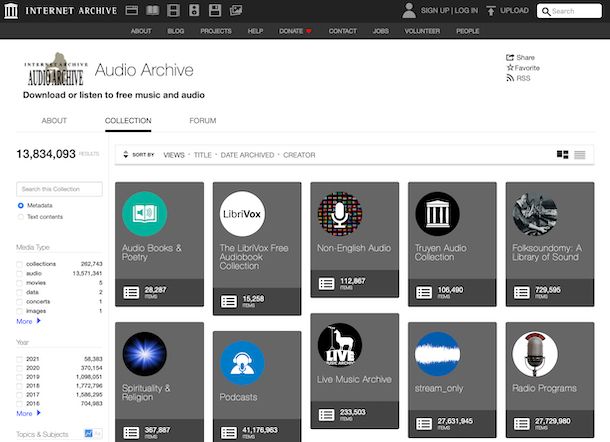Check the audio media type box
The height and width of the screenshot is (442, 610).
pyautogui.click(x=19, y=274)
